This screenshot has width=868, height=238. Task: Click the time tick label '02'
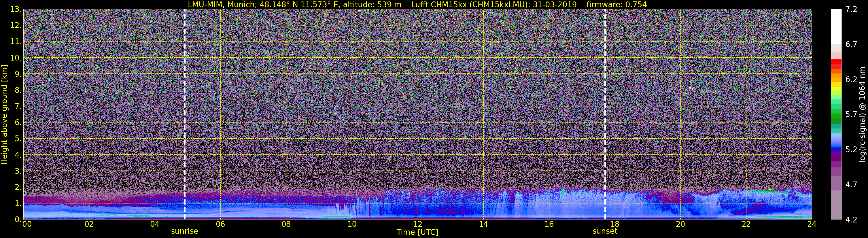point(89,224)
